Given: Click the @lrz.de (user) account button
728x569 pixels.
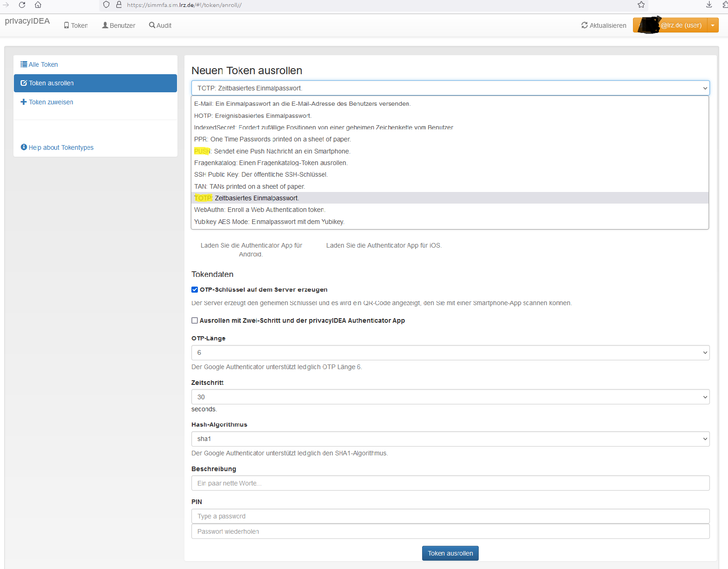Looking at the screenshot, I should [670, 25].
